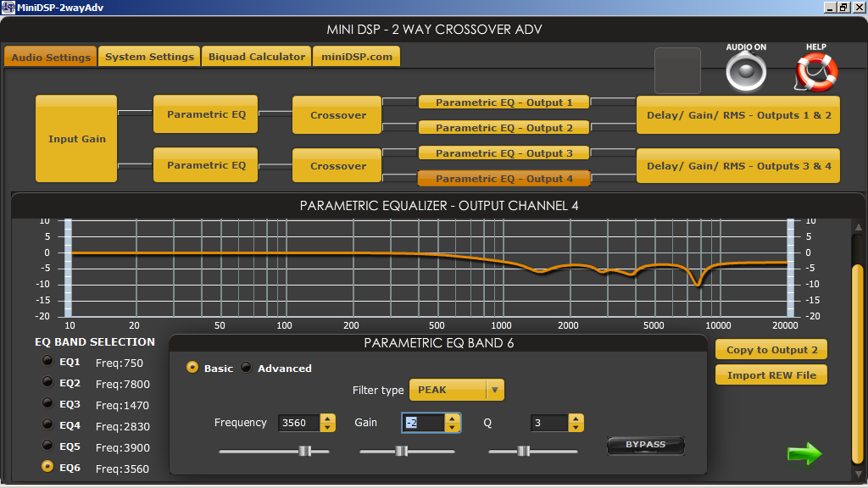Click the Q value field
868x488 pixels.
click(548, 423)
